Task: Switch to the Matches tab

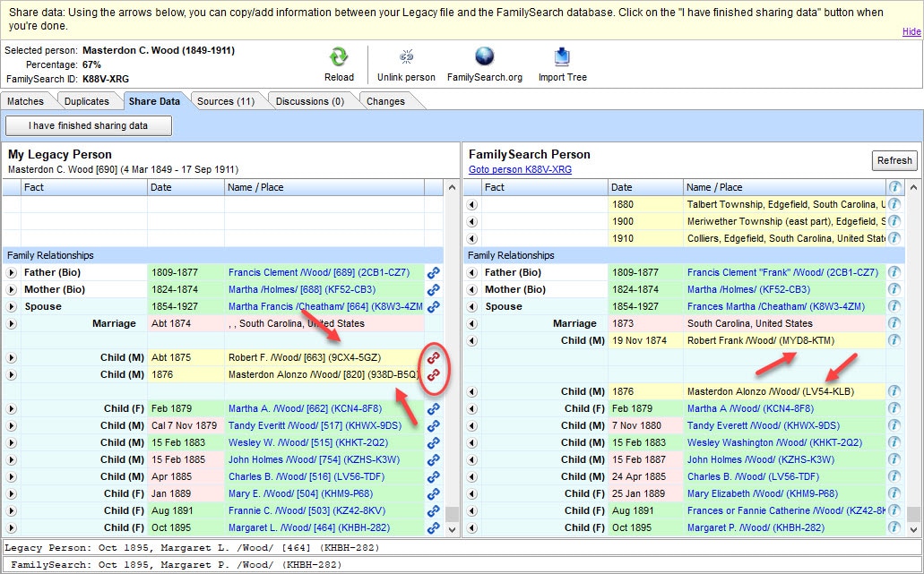Action: pos(25,101)
